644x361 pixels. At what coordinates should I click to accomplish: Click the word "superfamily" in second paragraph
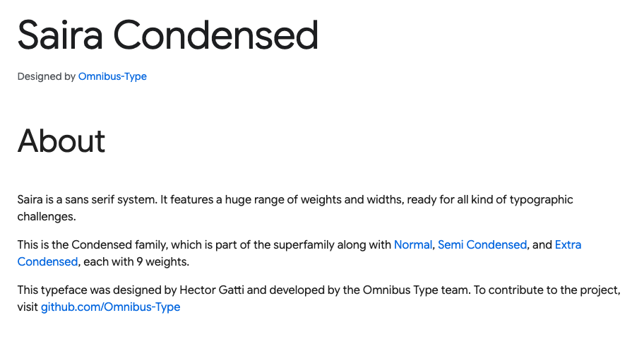click(x=304, y=244)
